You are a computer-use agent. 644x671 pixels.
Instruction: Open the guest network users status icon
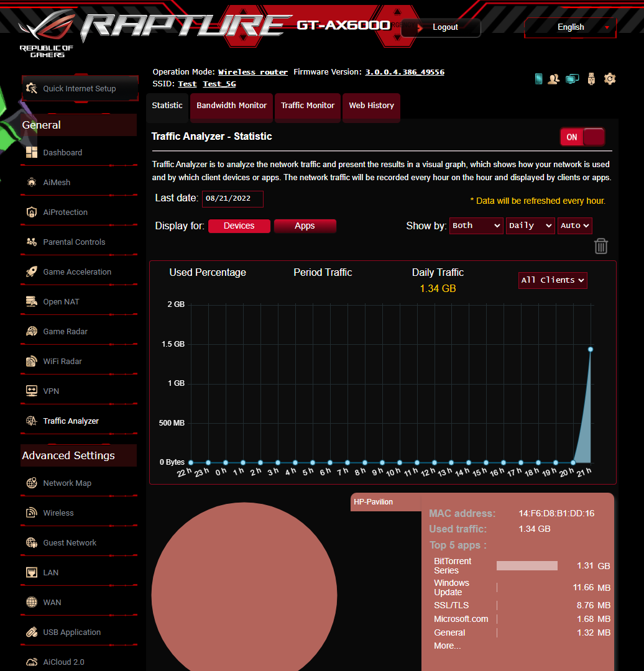554,79
